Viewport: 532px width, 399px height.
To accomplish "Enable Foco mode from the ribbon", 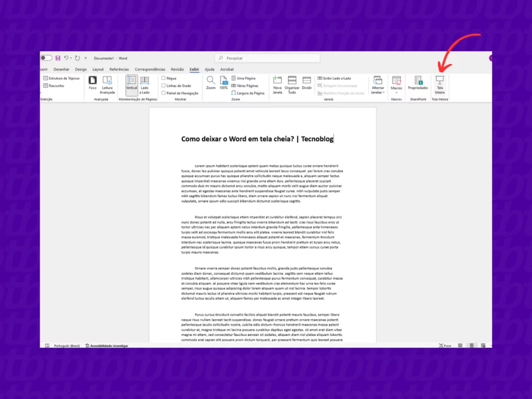I will click(x=93, y=83).
